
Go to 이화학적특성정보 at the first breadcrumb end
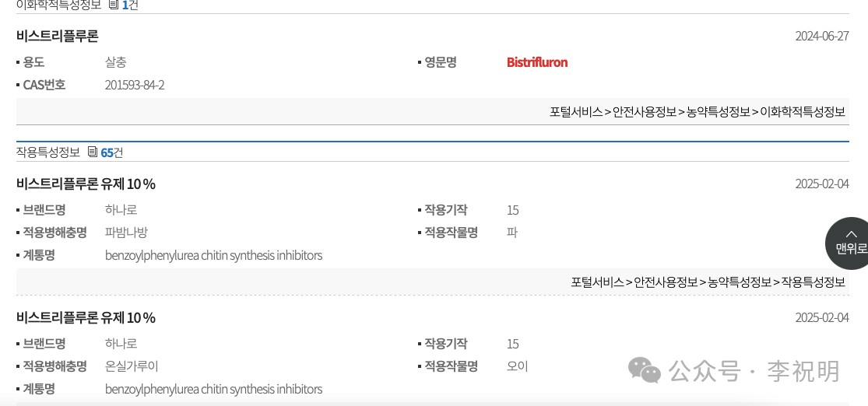(803, 112)
